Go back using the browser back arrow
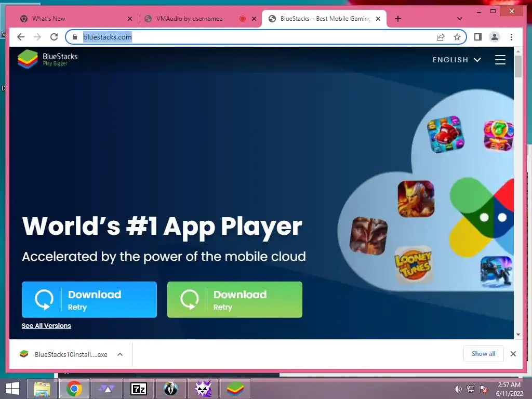The height and width of the screenshot is (399, 532). point(21,37)
